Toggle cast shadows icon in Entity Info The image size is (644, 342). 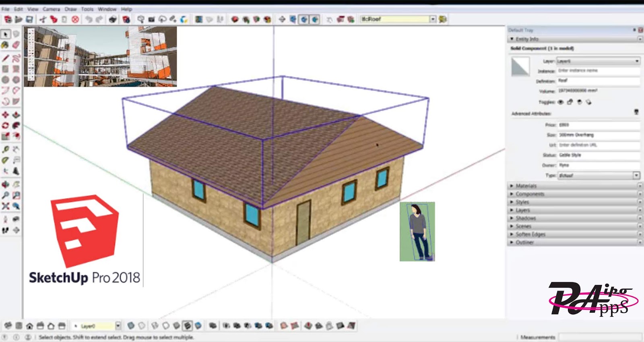coord(589,102)
